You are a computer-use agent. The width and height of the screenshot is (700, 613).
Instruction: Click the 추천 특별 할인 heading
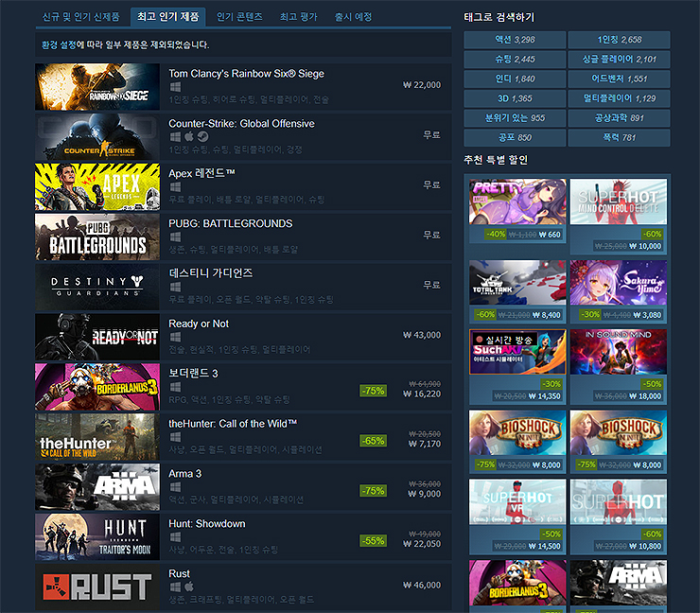click(x=496, y=160)
